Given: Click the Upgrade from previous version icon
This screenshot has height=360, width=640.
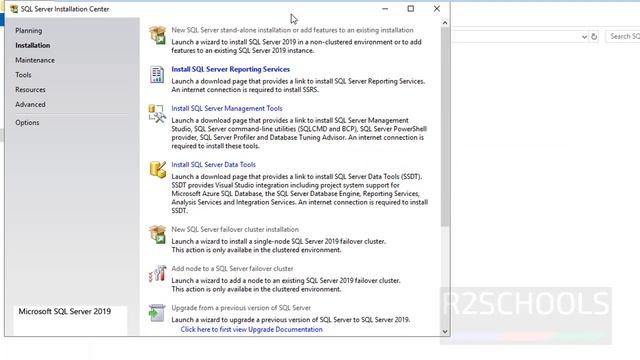Looking at the screenshot, I should [x=157, y=313].
